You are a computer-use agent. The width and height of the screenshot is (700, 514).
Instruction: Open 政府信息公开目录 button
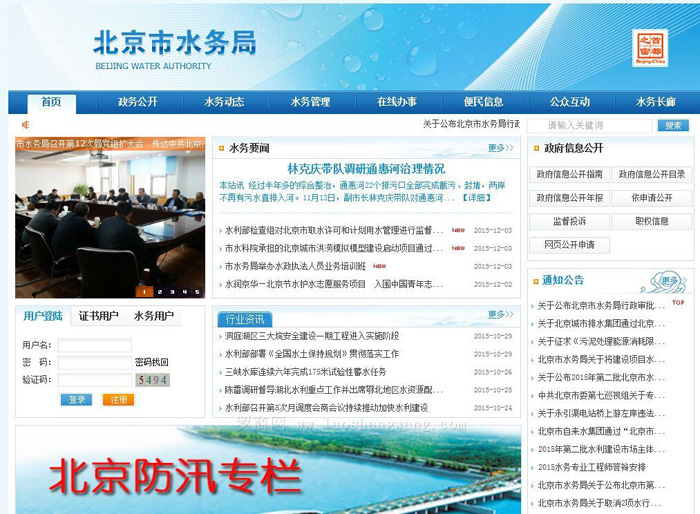[652, 175]
